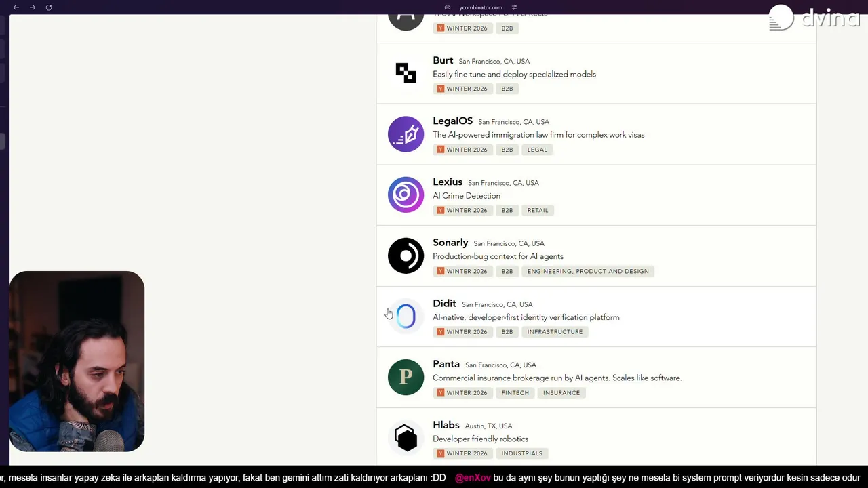Click the Winter 2026 tag on the top row
Screen dimensions: 868x488
(462, 28)
